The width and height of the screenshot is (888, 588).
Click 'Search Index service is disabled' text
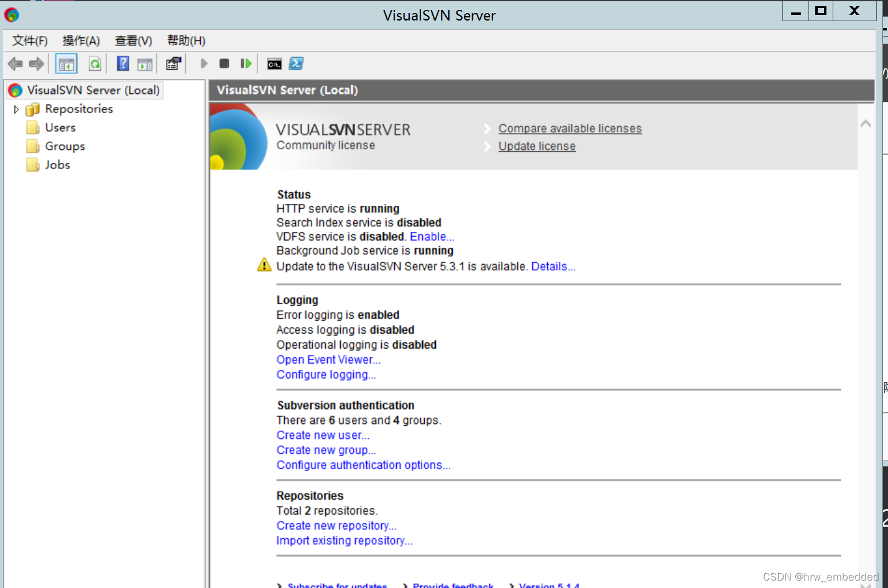[359, 223]
